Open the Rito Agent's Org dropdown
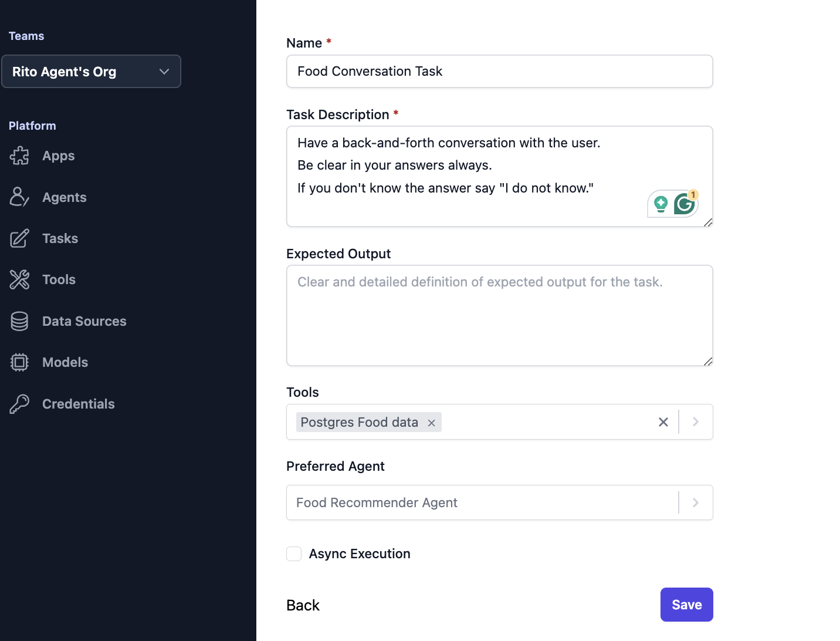 coord(91,72)
